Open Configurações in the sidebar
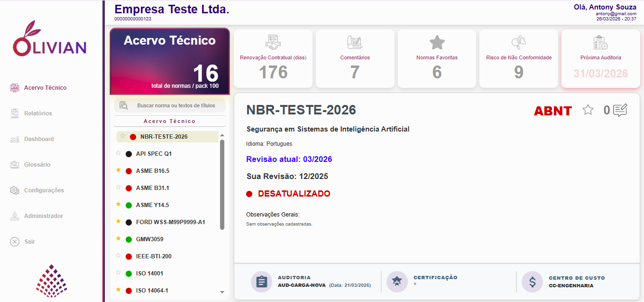 37,190
